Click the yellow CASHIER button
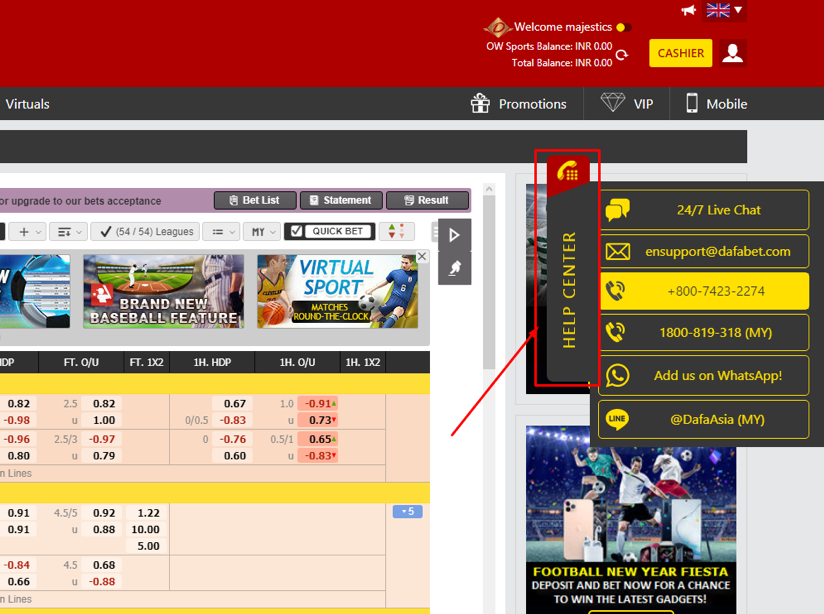 coord(681,53)
